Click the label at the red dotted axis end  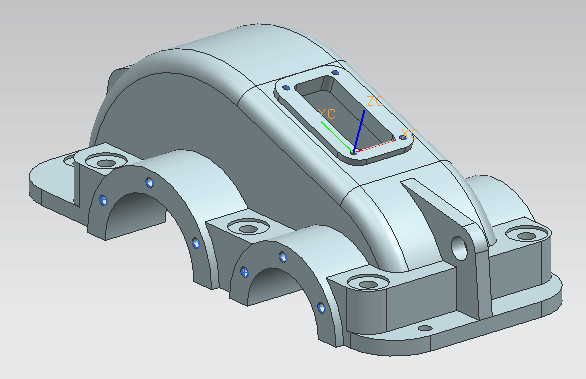coord(409,134)
